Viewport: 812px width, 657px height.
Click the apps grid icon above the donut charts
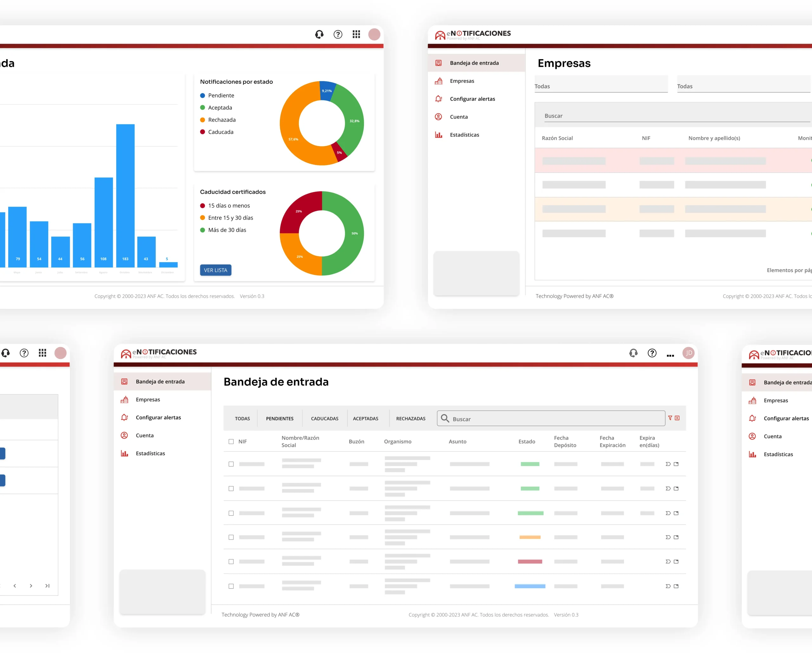pos(356,35)
